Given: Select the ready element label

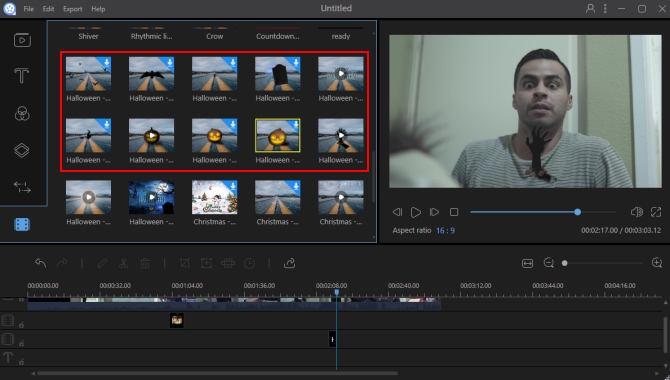Looking at the screenshot, I should click(341, 36).
